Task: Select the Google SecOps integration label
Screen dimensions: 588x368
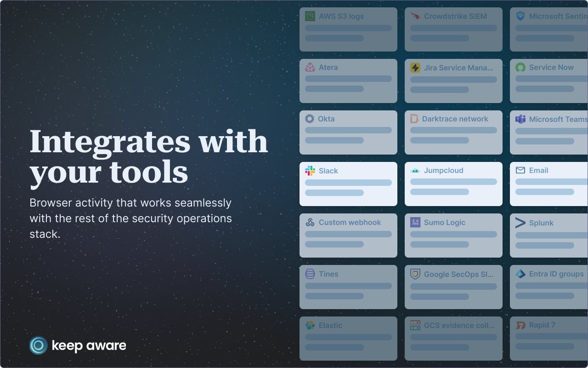Action: [458, 274]
